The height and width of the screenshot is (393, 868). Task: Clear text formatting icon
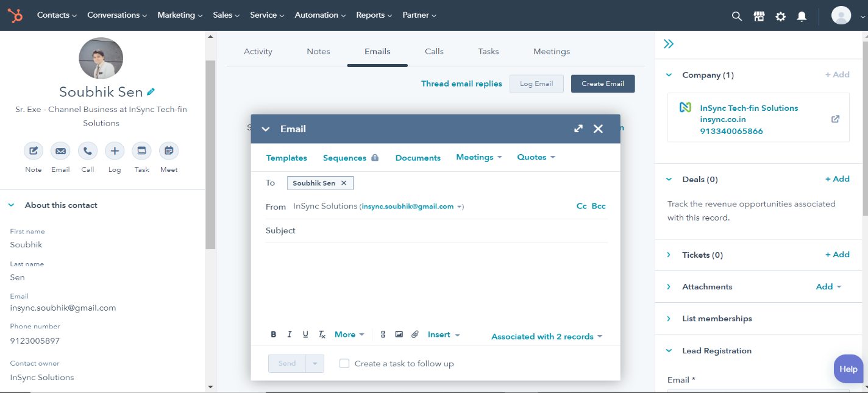[322, 335]
